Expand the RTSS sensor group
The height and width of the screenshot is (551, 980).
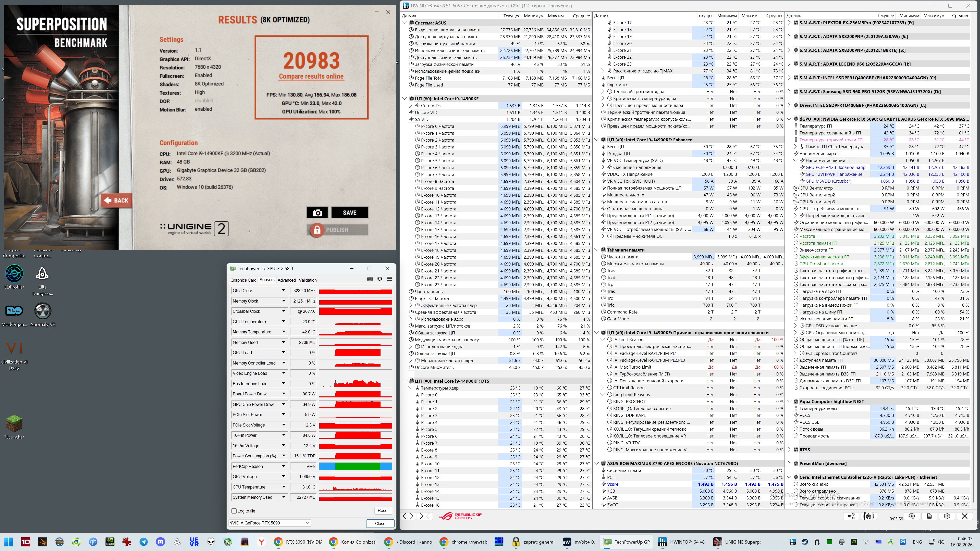tap(789, 449)
